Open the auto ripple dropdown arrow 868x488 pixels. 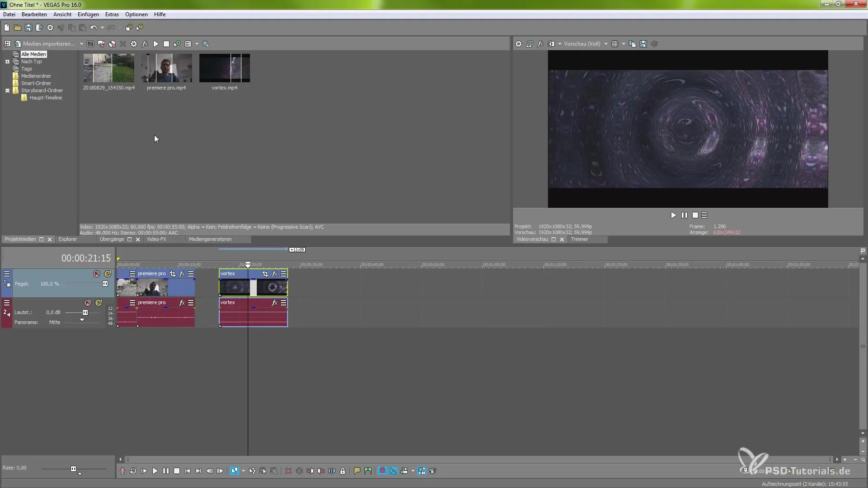(413, 471)
